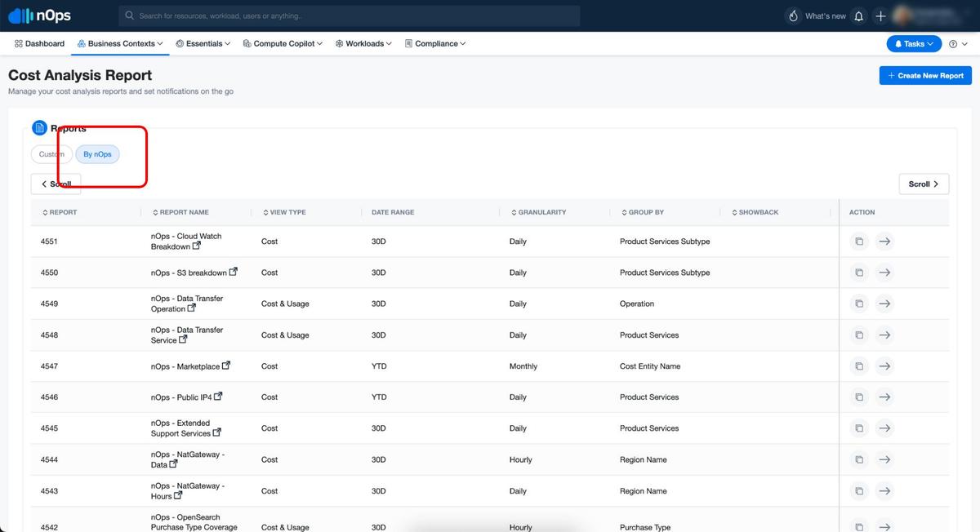Copy the Marketplace report 4547
Image resolution: width=980 pixels, height=532 pixels.
[858, 366]
